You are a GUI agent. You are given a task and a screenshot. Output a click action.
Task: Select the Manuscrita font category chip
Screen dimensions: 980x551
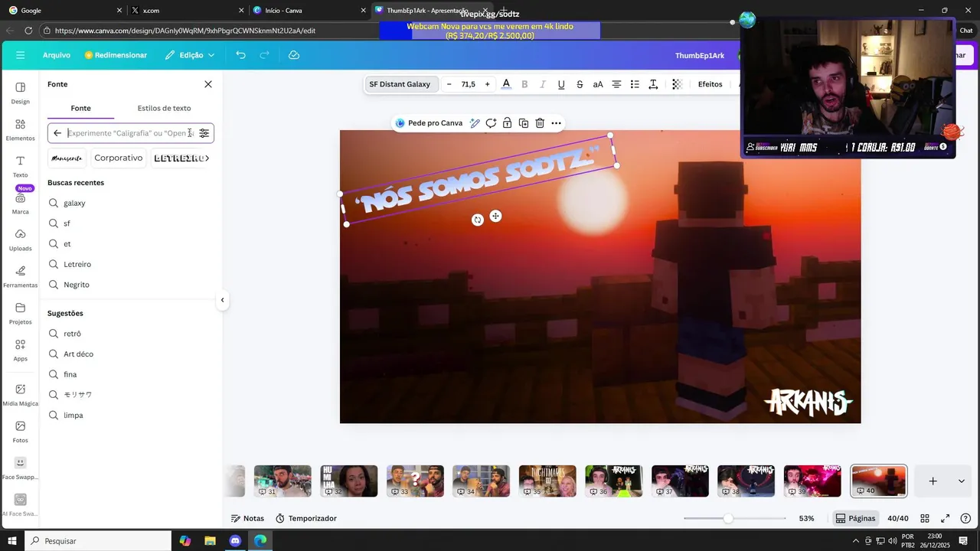67,158
